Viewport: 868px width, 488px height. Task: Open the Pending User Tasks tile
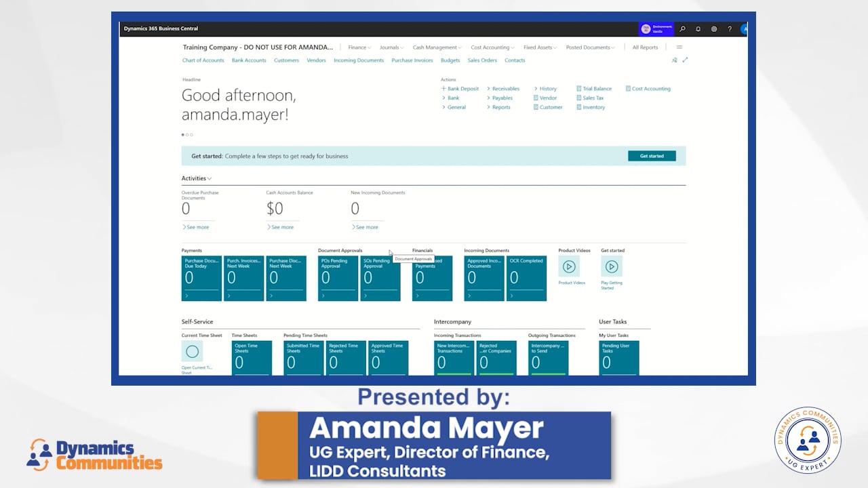[619, 358]
